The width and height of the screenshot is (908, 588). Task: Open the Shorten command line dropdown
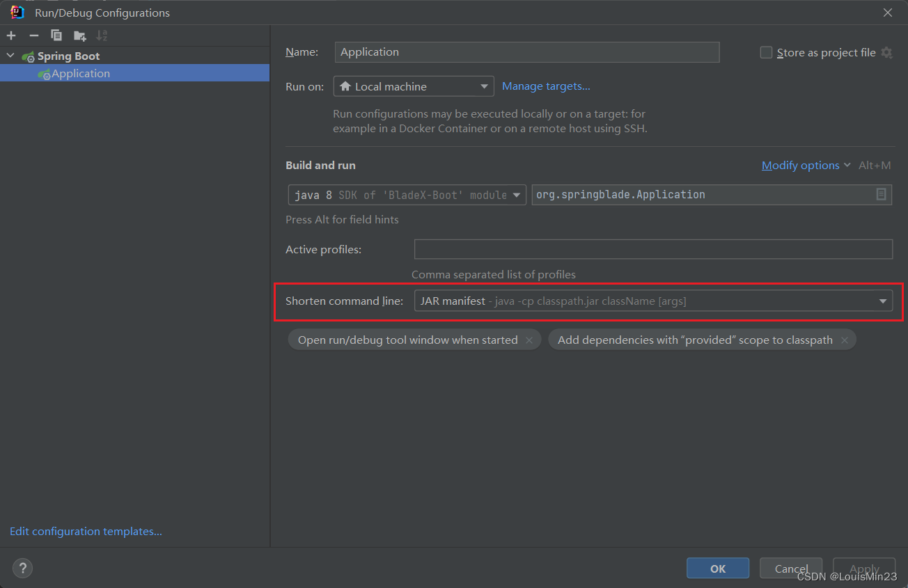(653, 301)
